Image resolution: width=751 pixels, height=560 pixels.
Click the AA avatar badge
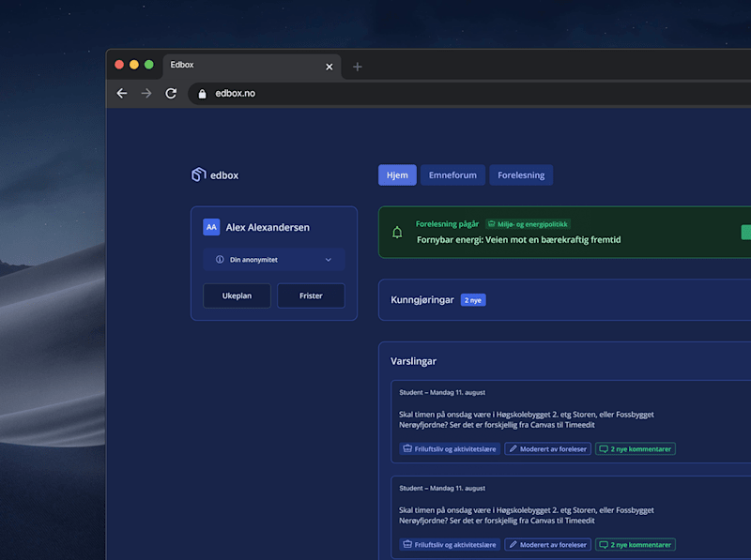[x=211, y=227]
